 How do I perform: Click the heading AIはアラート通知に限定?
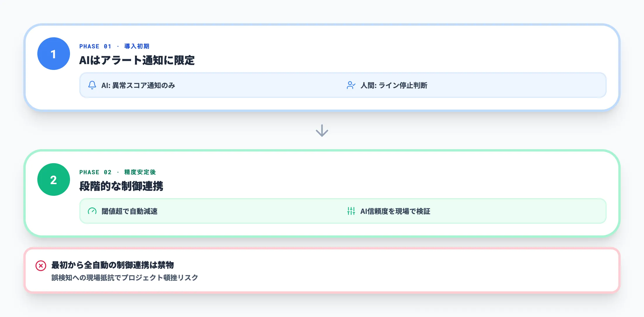(137, 60)
